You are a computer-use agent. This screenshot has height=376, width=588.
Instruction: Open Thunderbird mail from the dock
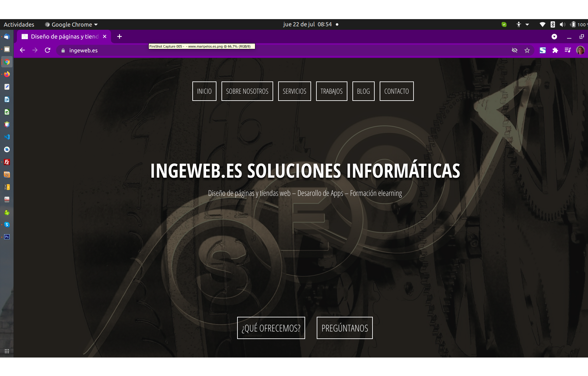[x=7, y=37]
